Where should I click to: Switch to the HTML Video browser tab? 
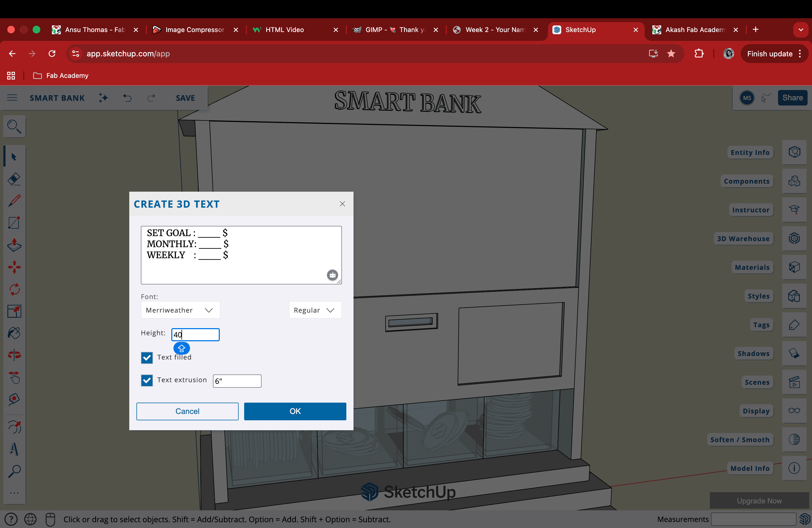pos(284,30)
